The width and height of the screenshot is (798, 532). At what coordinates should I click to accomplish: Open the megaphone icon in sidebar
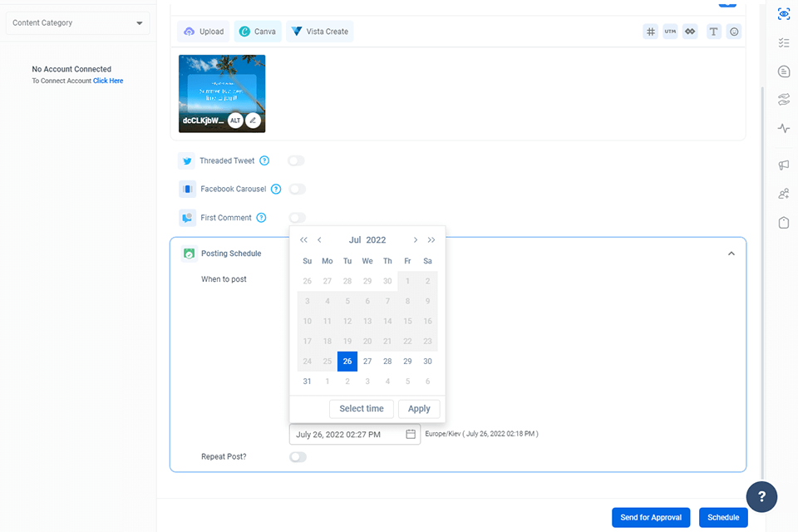pos(784,165)
